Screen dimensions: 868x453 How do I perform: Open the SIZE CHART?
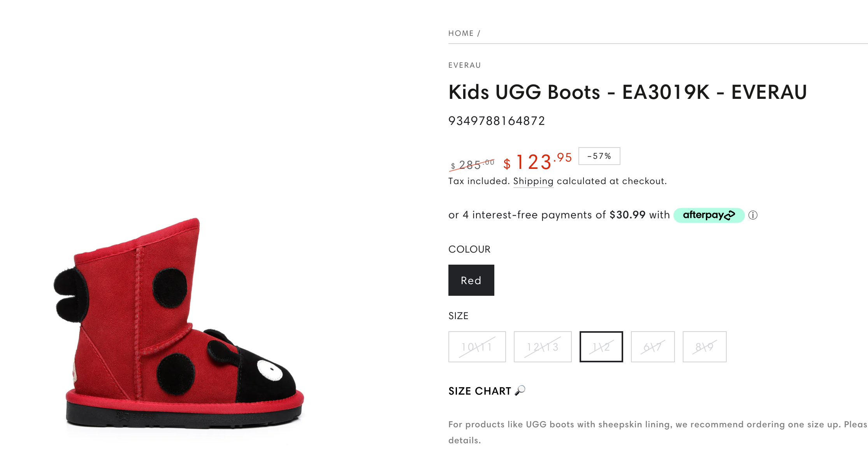click(x=480, y=391)
